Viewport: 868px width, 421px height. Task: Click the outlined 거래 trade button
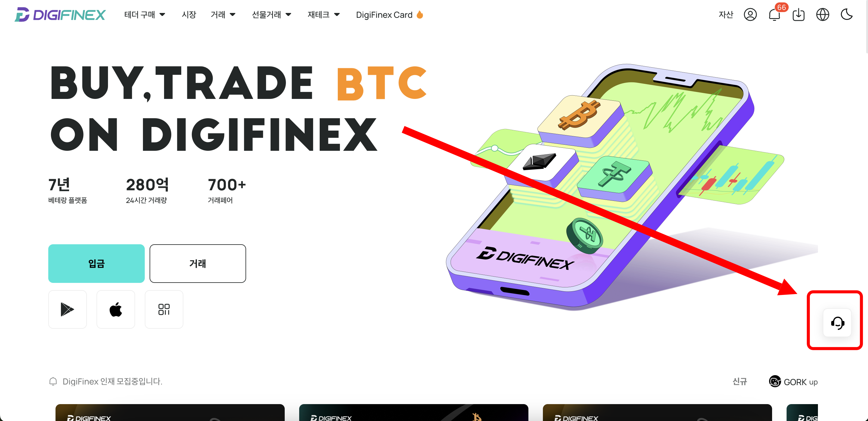tap(198, 263)
